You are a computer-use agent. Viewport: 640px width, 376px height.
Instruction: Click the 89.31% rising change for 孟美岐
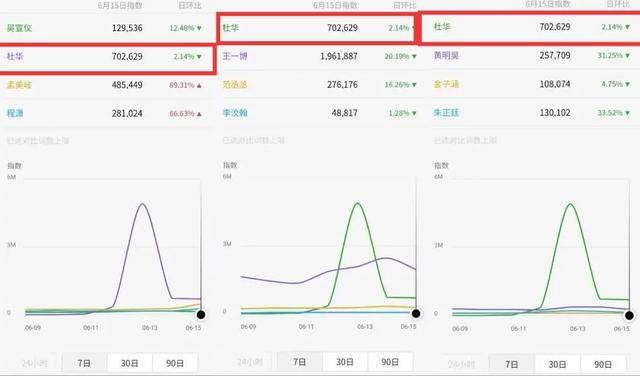(x=186, y=85)
